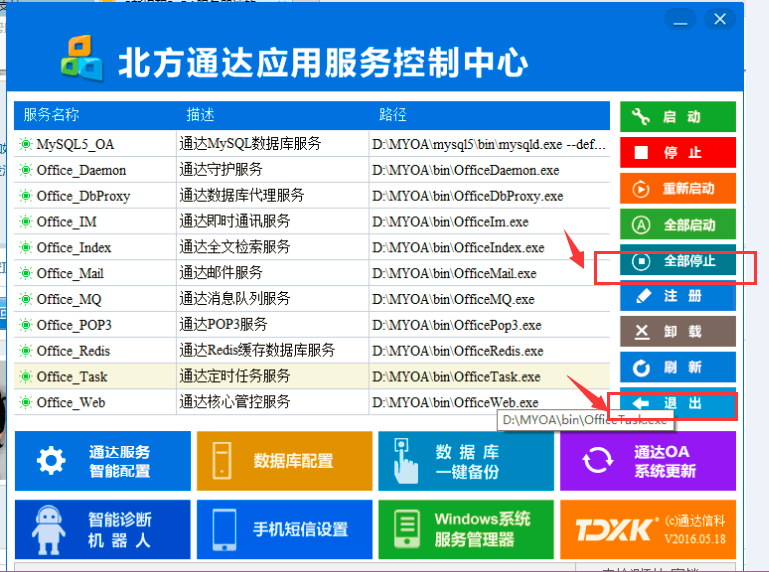The height and width of the screenshot is (572, 769).
Task: Select the Office_POP3 service name
Action: 74,325
